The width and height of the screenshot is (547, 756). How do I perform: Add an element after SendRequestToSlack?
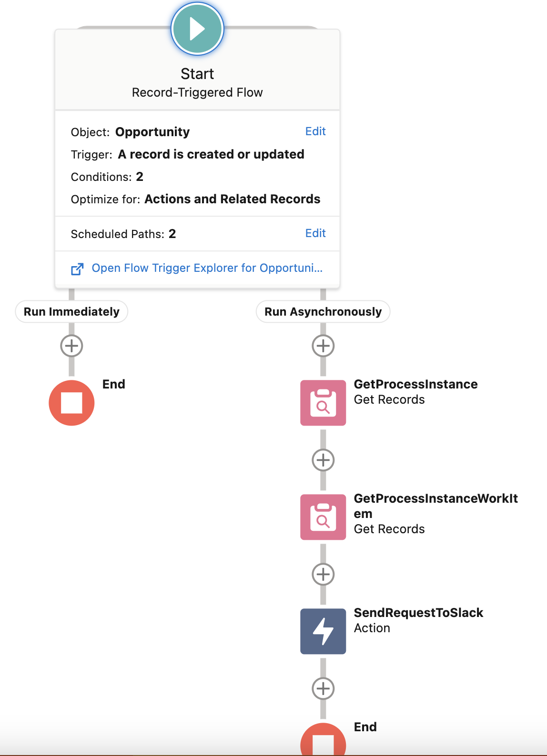tap(323, 688)
